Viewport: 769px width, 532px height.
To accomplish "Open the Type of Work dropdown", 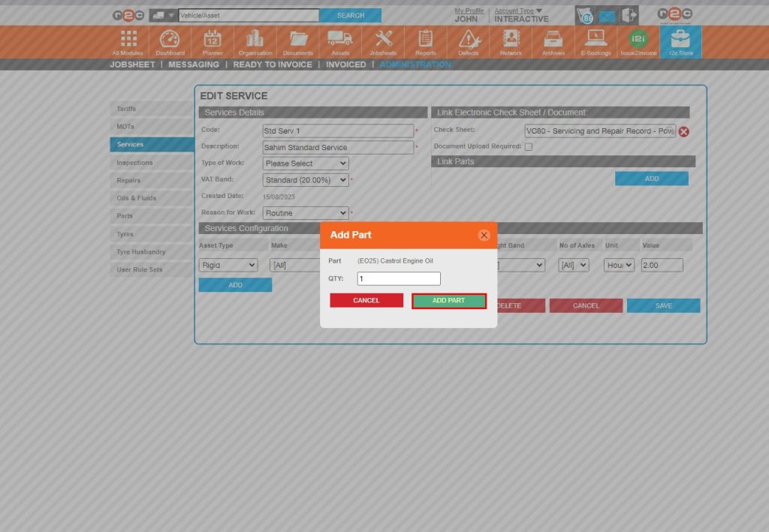I will 306,163.
